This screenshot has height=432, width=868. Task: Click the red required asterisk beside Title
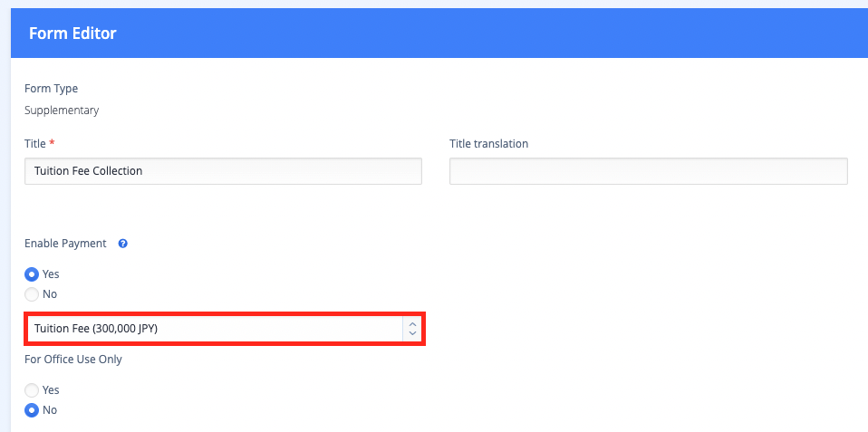coord(52,143)
